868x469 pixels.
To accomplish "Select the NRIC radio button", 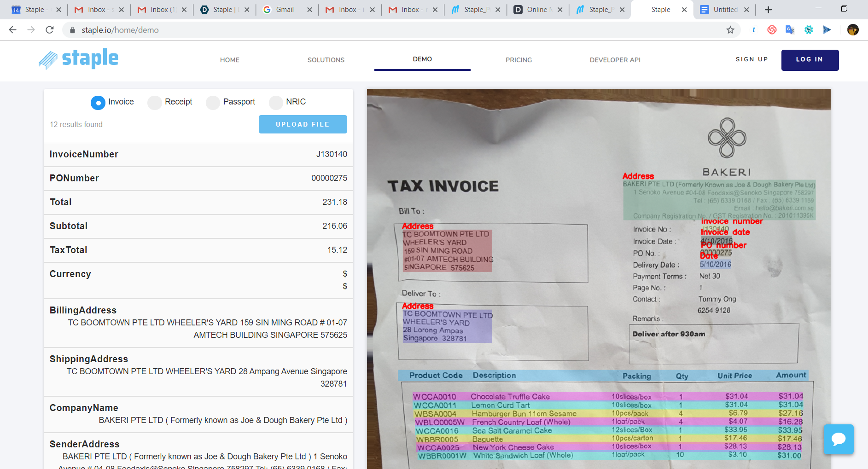I will point(276,103).
